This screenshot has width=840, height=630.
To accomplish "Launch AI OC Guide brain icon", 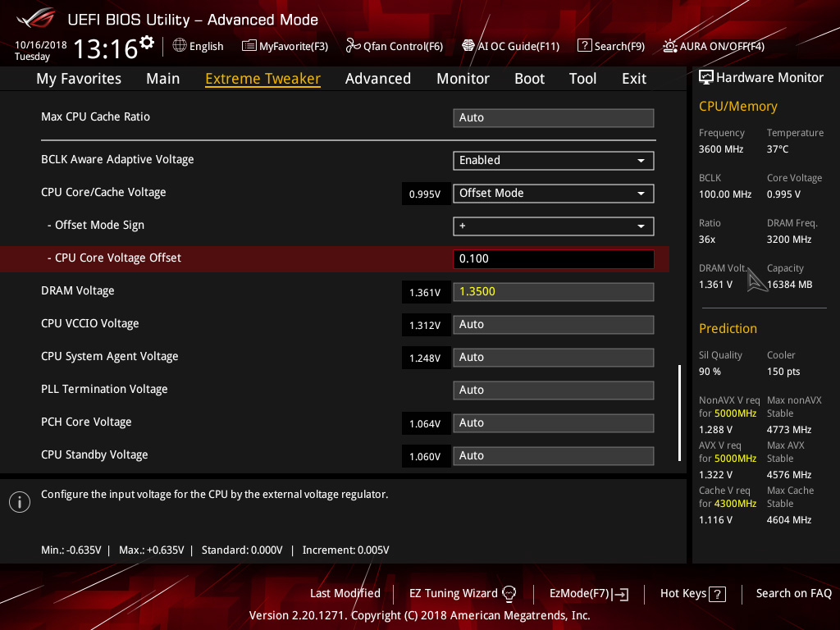I will point(468,46).
